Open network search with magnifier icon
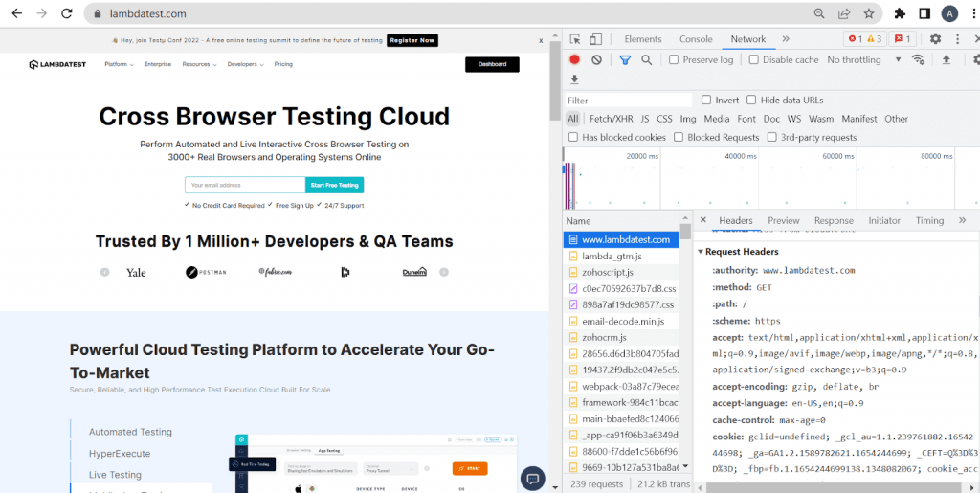 click(647, 59)
